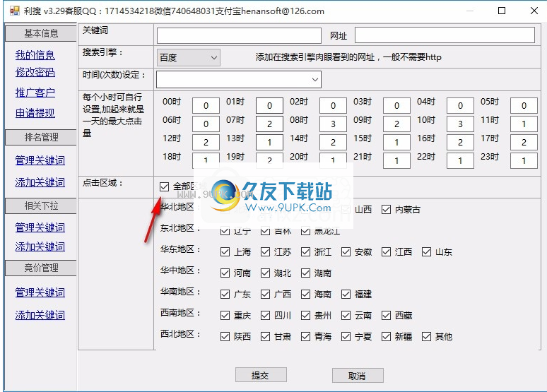Uncheck the 广东 checkbox
The width and height of the screenshot is (547, 392).
(225, 295)
